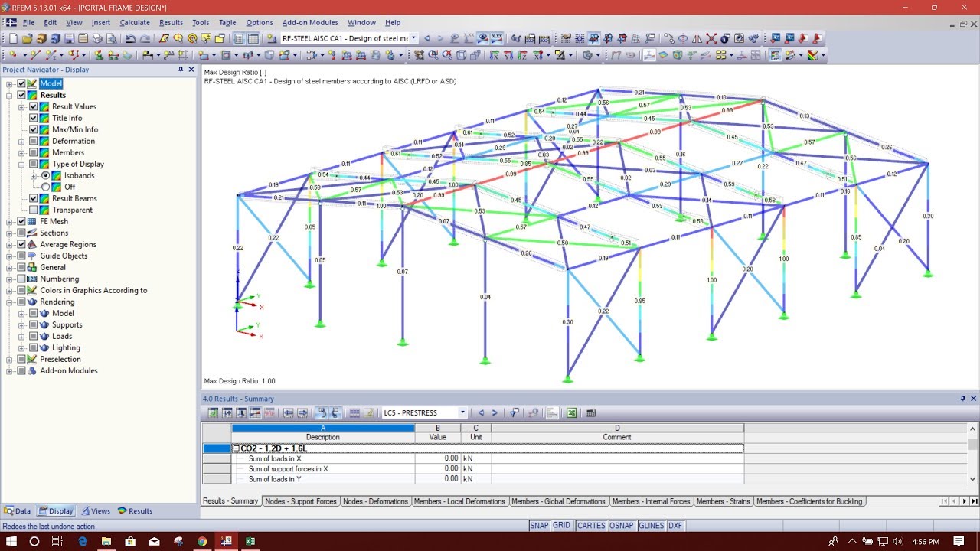Switch to the Members - Internal Forces tab
980x551 pixels.
pyautogui.click(x=651, y=501)
